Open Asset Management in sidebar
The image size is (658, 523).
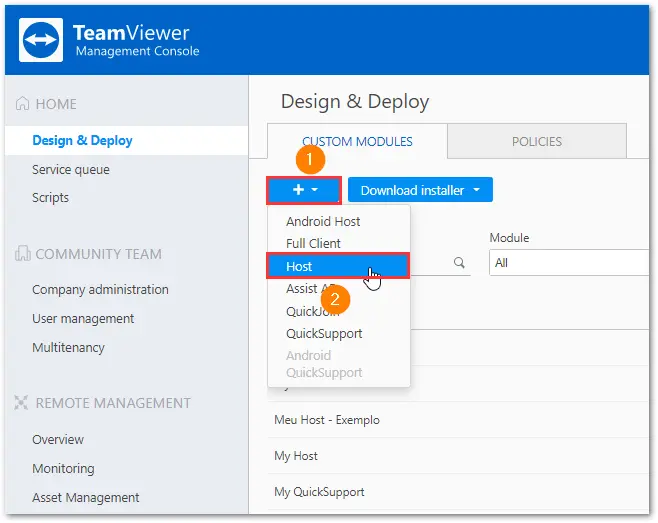(86, 497)
